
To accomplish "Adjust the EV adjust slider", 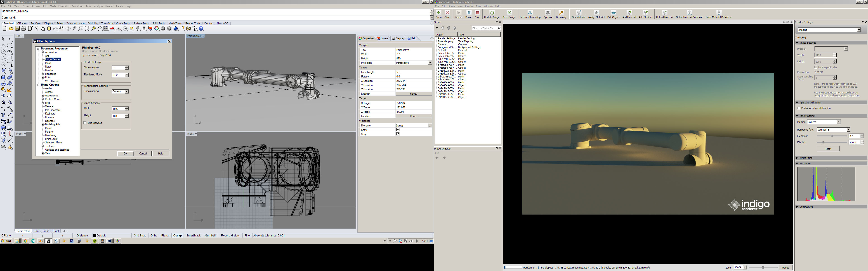I will point(832,136).
